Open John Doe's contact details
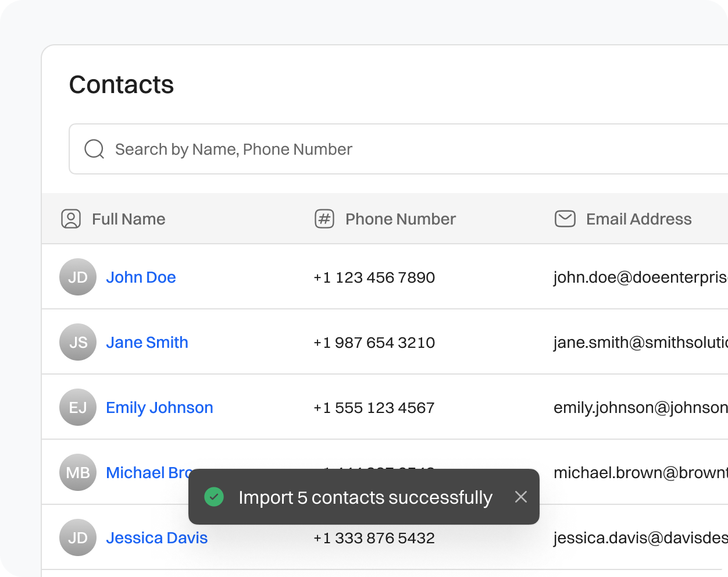Image resolution: width=728 pixels, height=577 pixels. pos(141,277)
